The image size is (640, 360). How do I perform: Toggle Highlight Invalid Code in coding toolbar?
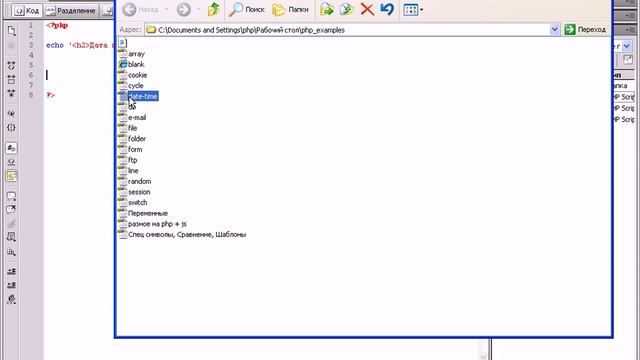pyautogui.click(x=11, y=162)
